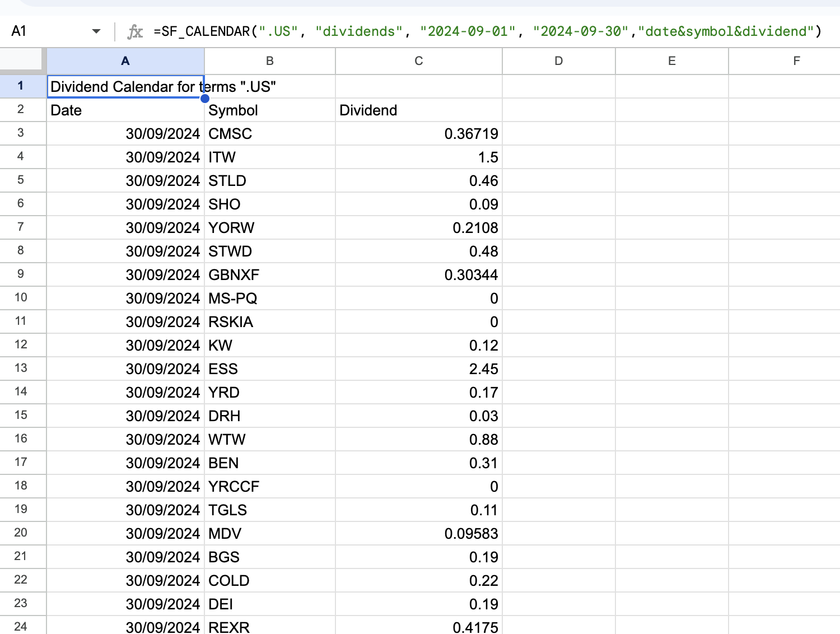Screen dimensions: 840x634
Task: Select row header 1
Action: (x=21, y=86)
